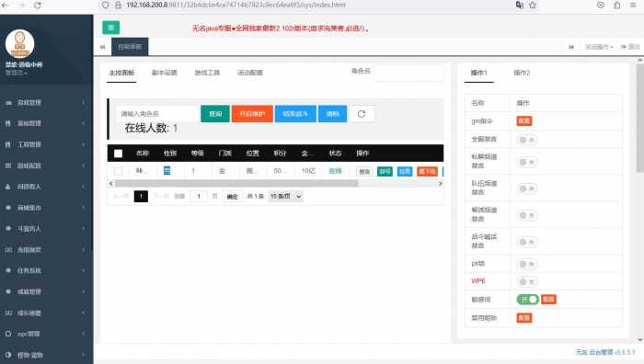Click the tab scroll-left double arrow
This screenshot has height=364, width=644.
point(103,47)
